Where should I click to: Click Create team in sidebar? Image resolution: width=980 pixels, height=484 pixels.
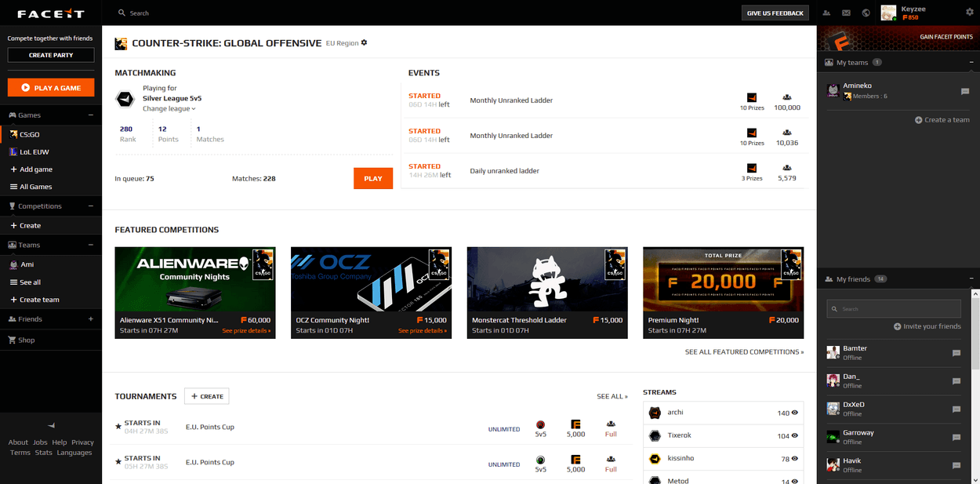[51, 300]
